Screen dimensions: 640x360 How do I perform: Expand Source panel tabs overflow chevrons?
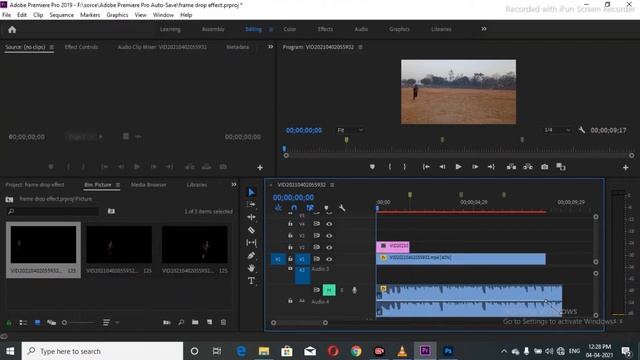pyautogui.click(x=271, y=47)
